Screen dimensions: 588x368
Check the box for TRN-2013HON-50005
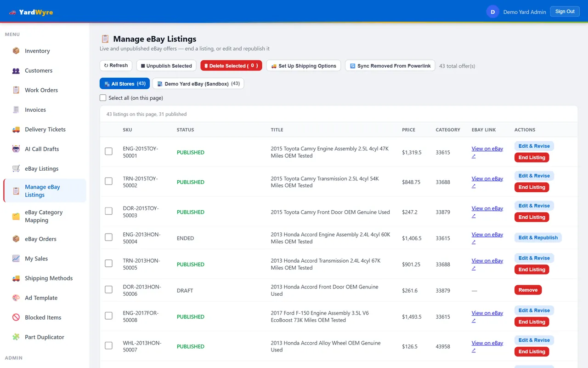tap(108, 264)
